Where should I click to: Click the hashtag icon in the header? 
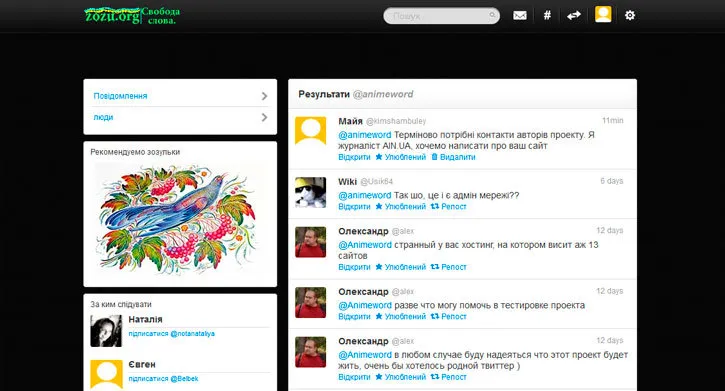[547, 16]
